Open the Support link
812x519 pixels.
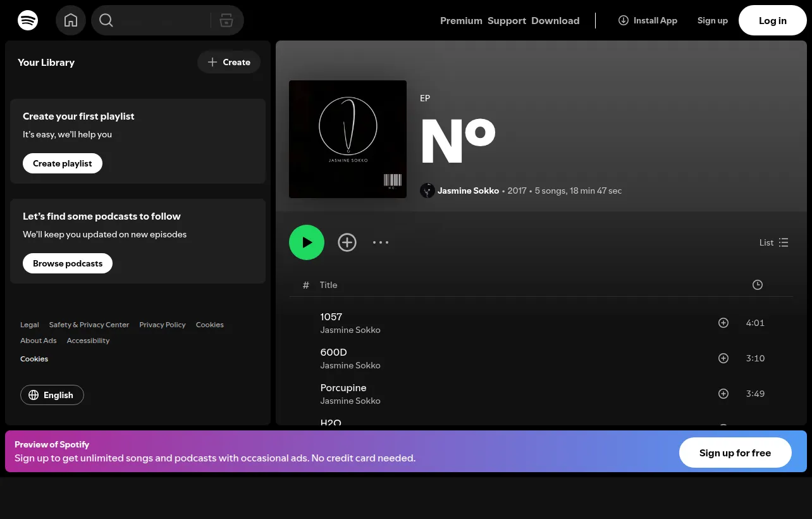coord(507,21)
